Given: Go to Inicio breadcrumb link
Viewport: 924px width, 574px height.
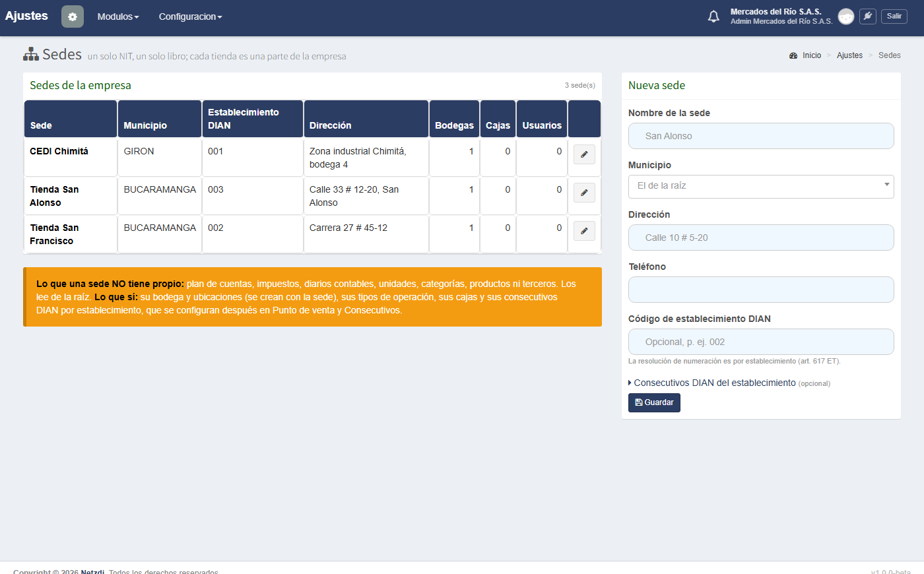Looking at the screenshot, I should click(812, 55).
